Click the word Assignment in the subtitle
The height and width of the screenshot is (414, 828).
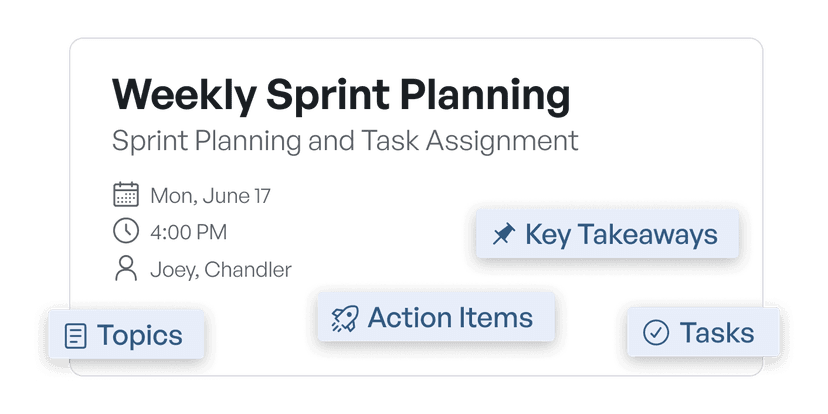tap(502, 142)
